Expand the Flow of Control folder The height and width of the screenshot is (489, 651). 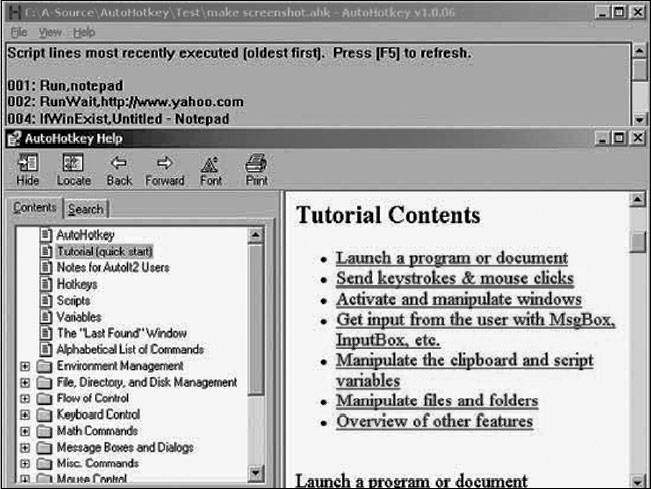(x=25, y=398)
